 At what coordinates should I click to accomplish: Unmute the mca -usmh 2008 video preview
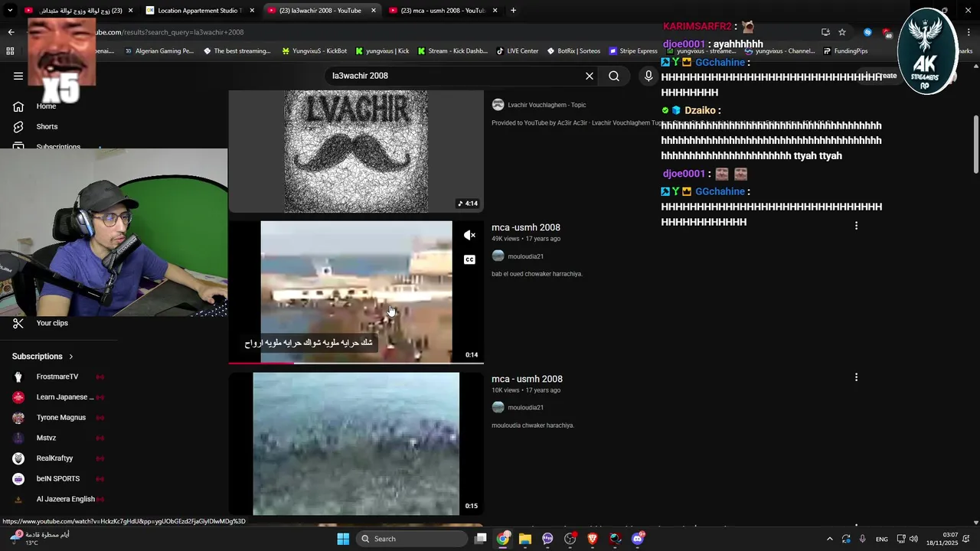pos(469,235)
